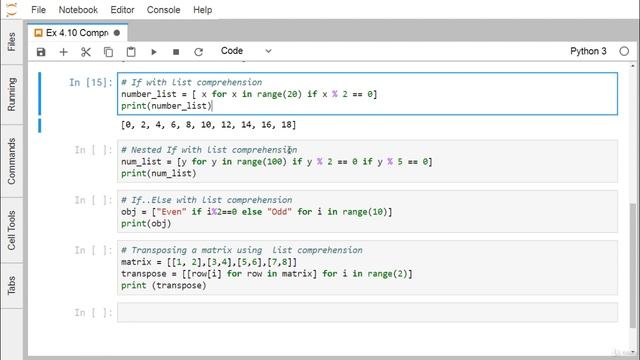Click the In [15]: prompt label
Screen dimensions: 640x360
[91, 82]
